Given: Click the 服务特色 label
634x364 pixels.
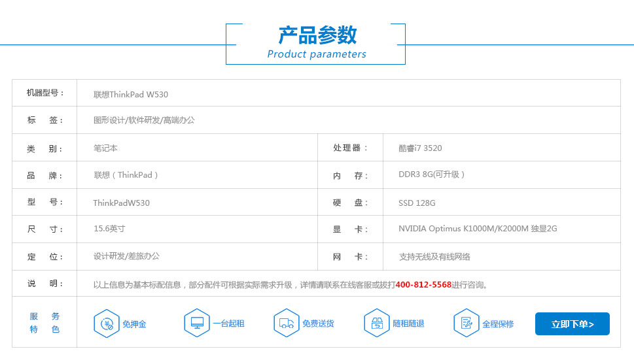Looking at the screenshot, I should point(44,322).
